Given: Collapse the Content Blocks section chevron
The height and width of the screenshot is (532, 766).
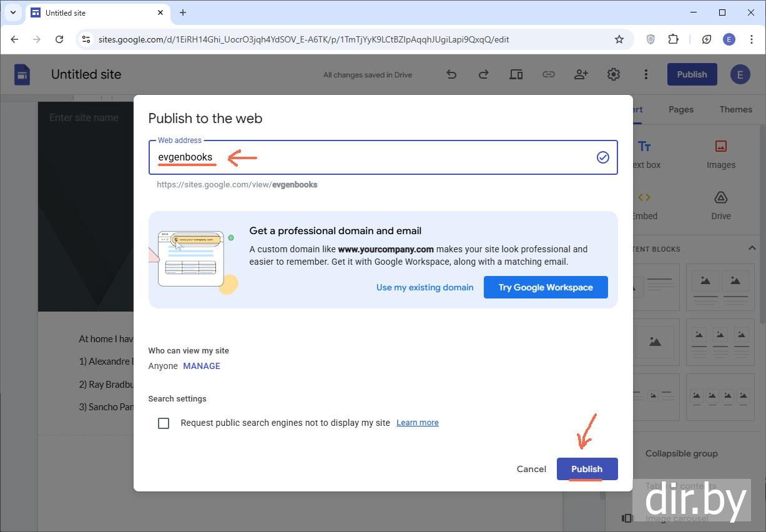Looking at the screenshot, I should (x=752, y=249).
